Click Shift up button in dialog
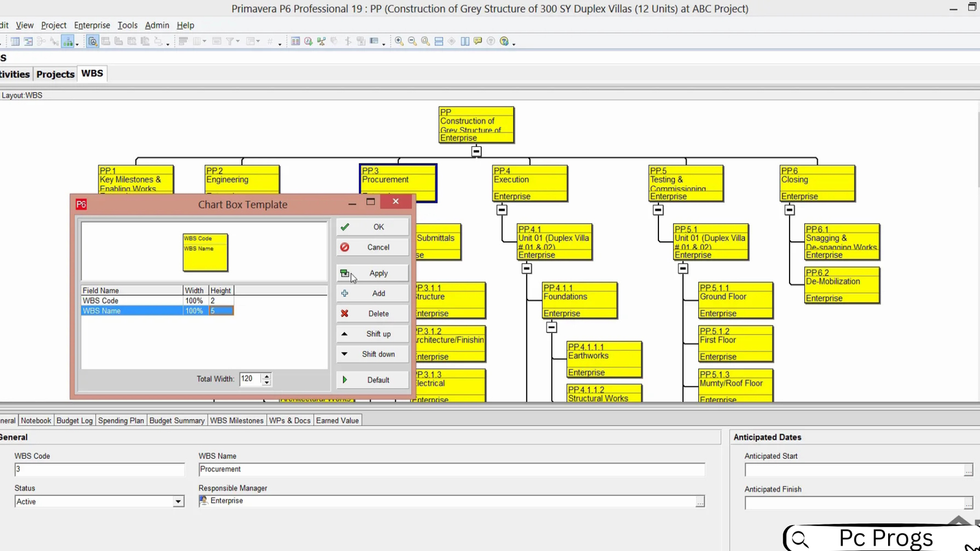The image size is (980, 551). (372, 334)
